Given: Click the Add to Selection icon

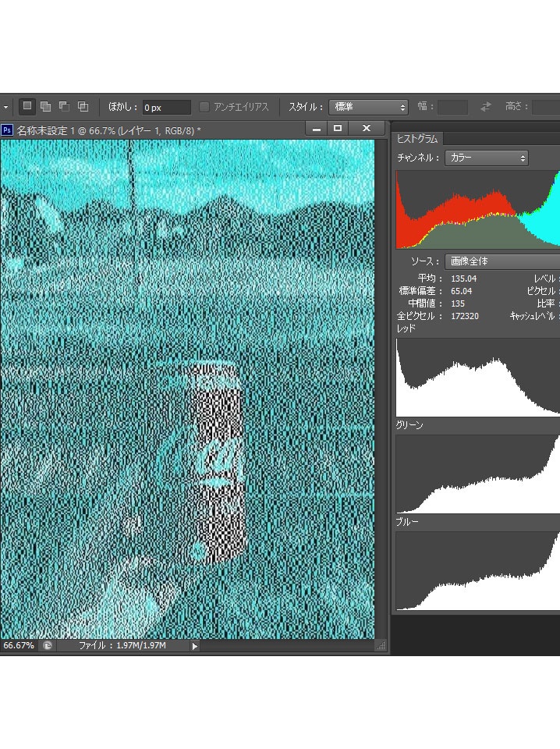Looking at the screenshot, I should click(46, 106).
